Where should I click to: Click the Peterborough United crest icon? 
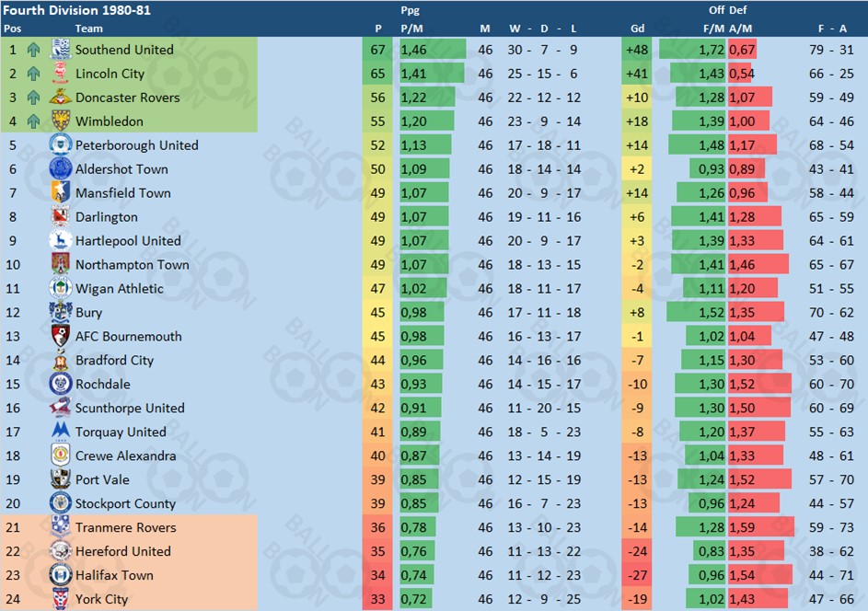pyautogui.click(x=61, y=144)
